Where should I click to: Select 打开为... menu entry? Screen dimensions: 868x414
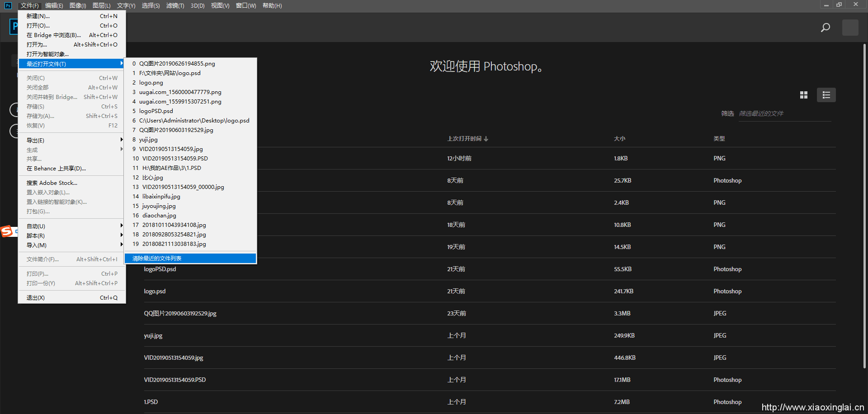[x=72, y=45]
